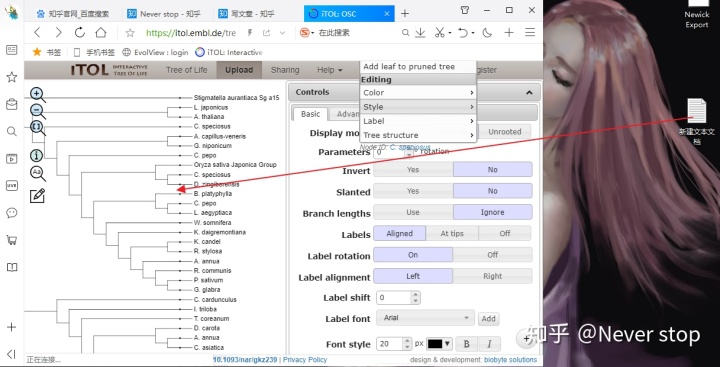
Task: Go back with the browser back arrow
Action: tap(37, 33)
